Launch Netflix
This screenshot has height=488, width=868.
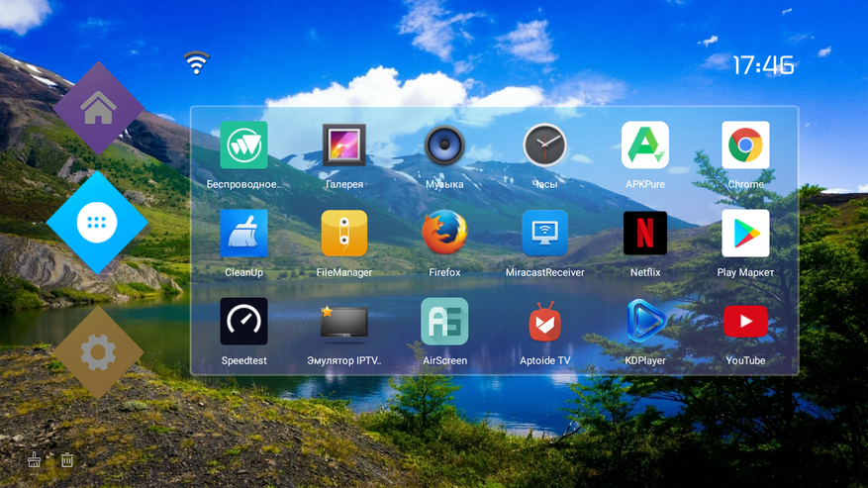pos(645,234)
